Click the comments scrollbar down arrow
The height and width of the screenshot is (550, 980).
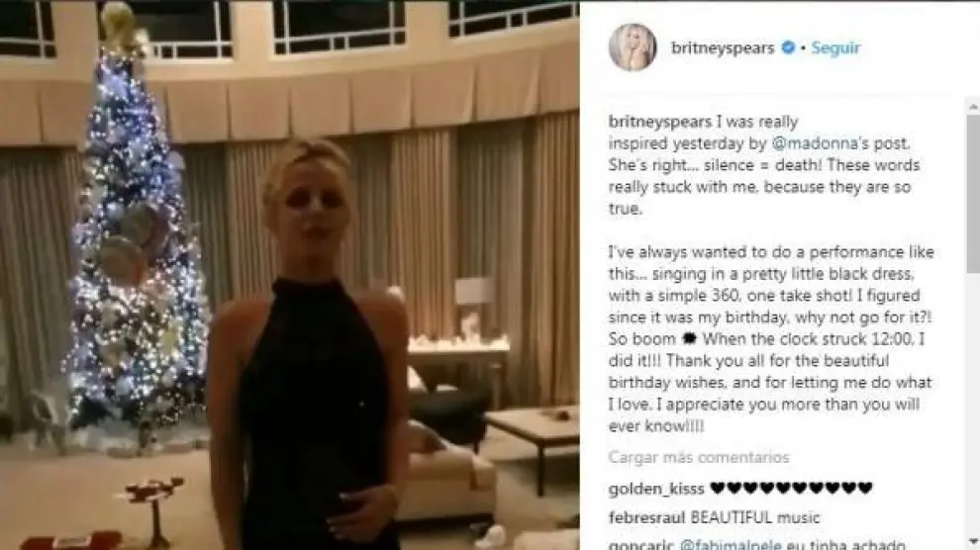coord(973,541)
